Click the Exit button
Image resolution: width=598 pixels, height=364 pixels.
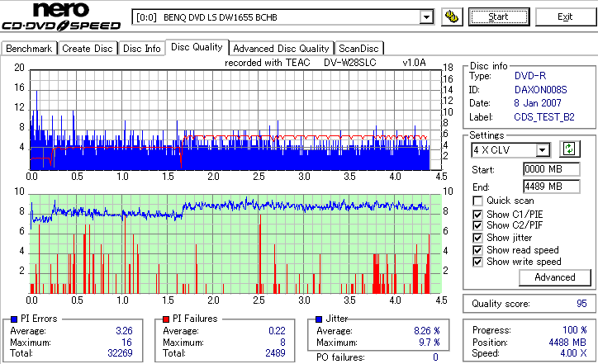click(x=565, y=17)
